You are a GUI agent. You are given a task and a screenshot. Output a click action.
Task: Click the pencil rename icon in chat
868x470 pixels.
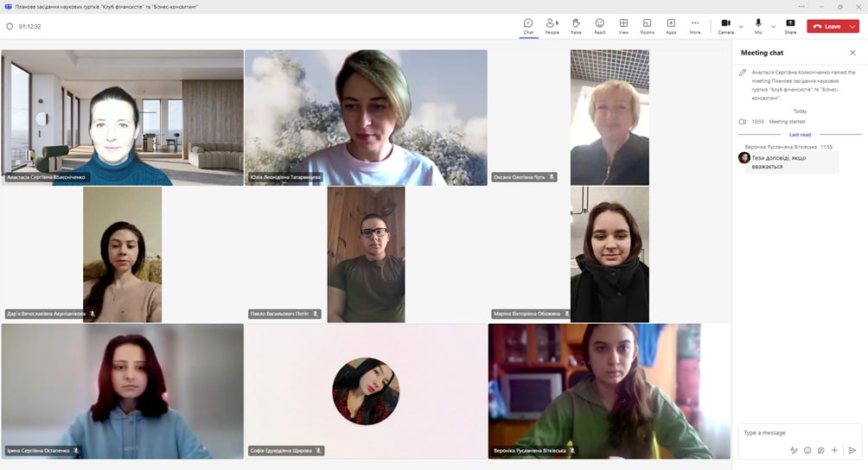click(x=743, y=73)
